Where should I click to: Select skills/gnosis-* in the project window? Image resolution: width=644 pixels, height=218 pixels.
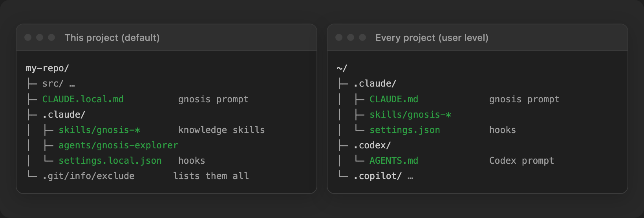pos(99,130)
